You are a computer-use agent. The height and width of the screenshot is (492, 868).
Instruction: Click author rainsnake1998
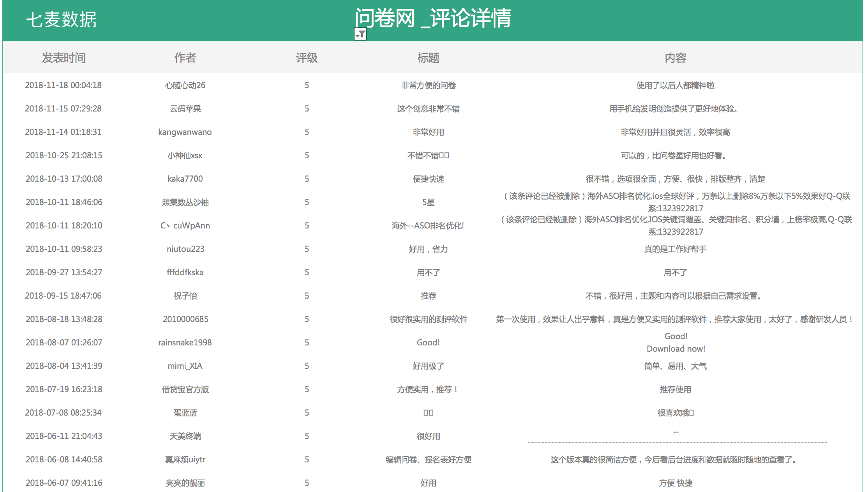click(x=185, y=343)
